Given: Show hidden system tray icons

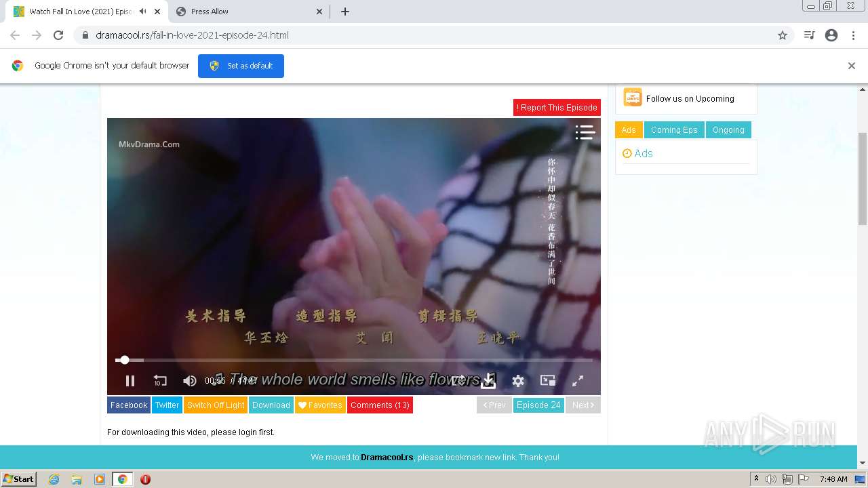Looking at the screenshot, I should (x=756, y=479).
